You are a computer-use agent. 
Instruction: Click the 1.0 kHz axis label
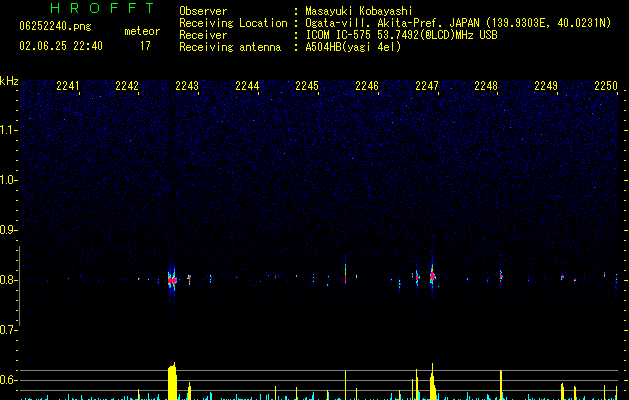8,180
